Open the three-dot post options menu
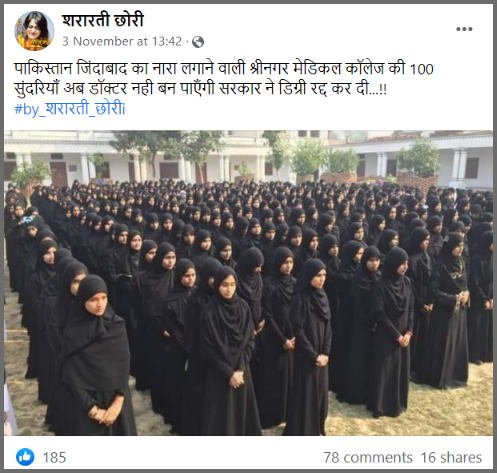The height and width of the screenshot is (473, 497). 464,29
